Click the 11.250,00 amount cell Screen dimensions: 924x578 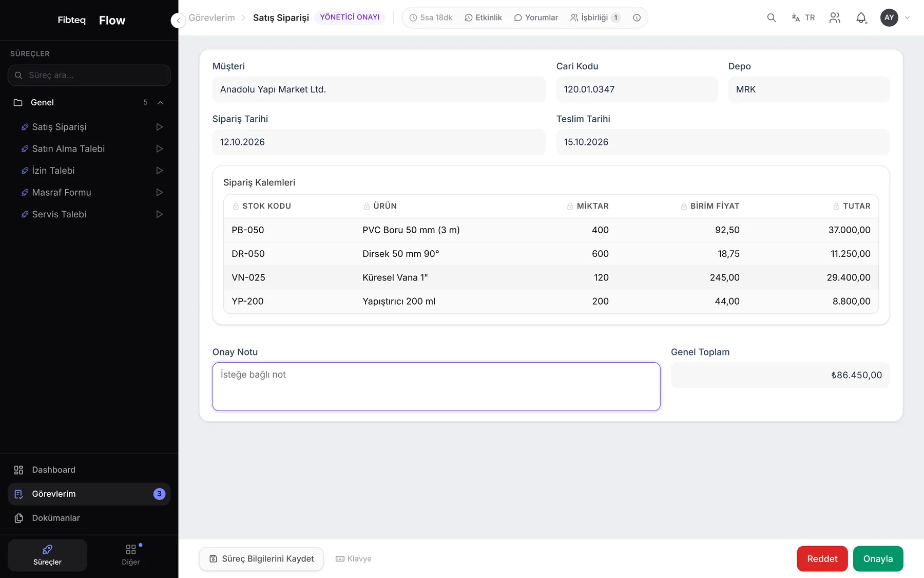850,254
